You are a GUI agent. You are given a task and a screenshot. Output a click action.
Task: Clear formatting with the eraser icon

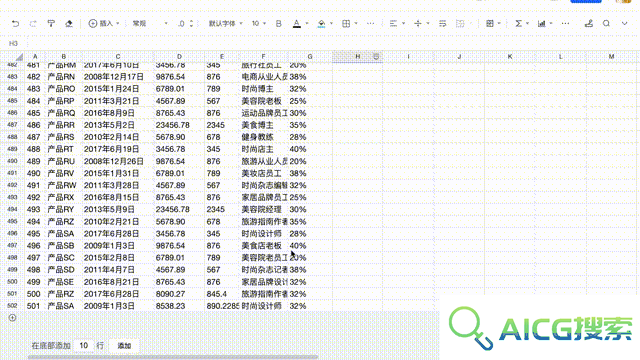[x=69, y=24]
